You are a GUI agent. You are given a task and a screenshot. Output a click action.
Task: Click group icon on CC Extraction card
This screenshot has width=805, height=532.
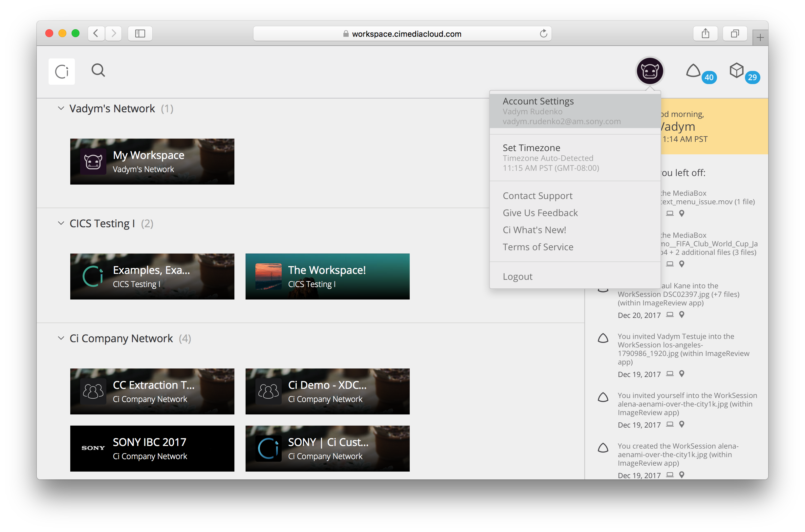tap(93, 391)
